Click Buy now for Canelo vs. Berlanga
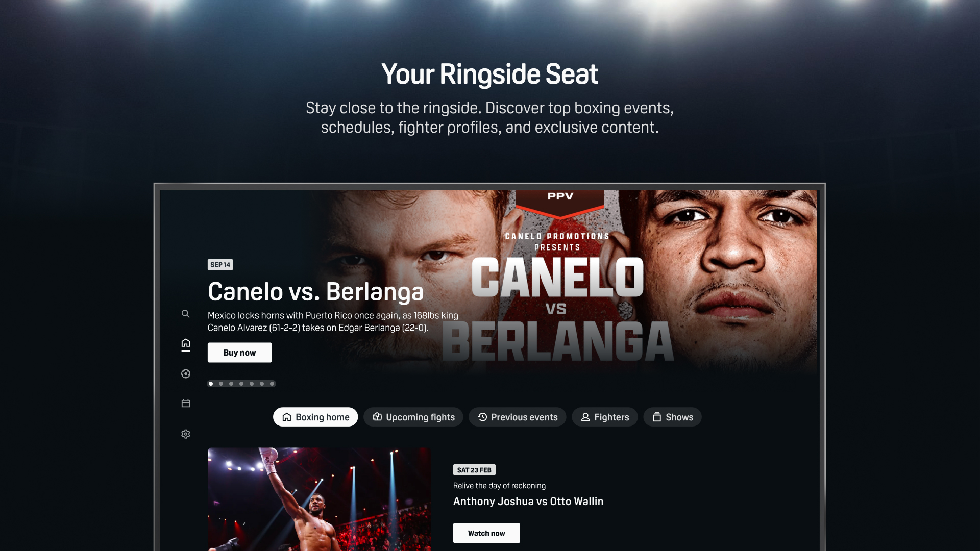Screen dimensions: 980x551 239,352
